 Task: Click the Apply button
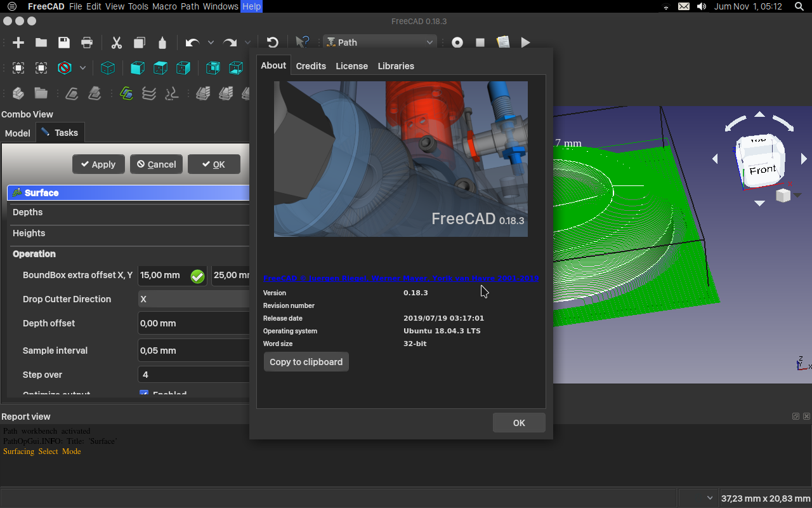tap(98, 164)
